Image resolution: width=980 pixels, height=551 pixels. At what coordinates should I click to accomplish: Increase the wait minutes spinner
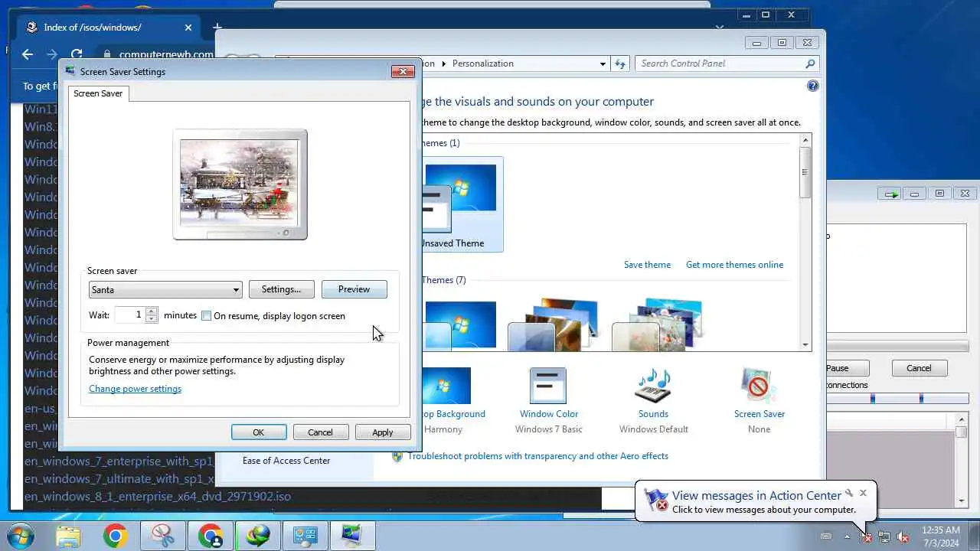152,311
